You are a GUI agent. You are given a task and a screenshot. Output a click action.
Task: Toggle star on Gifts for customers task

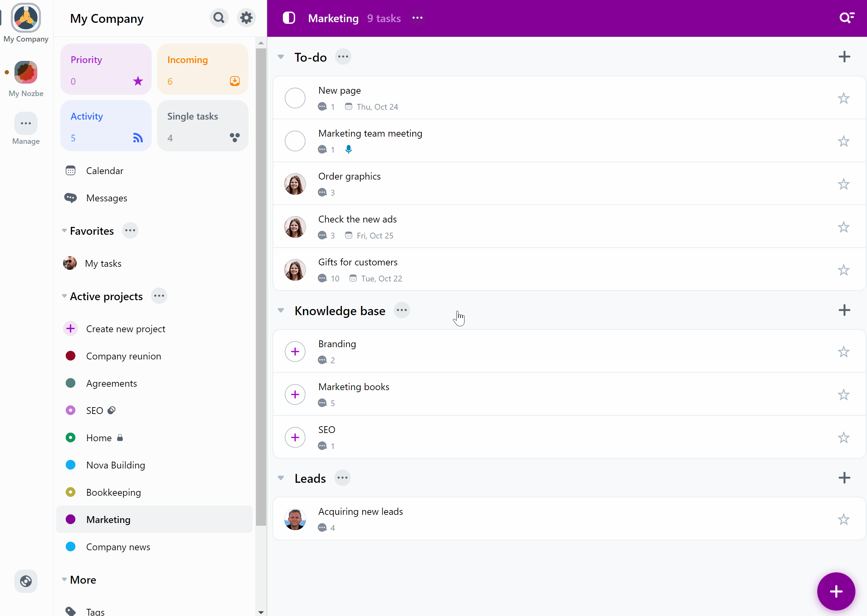pyautogui.click(x=844, y=270)
